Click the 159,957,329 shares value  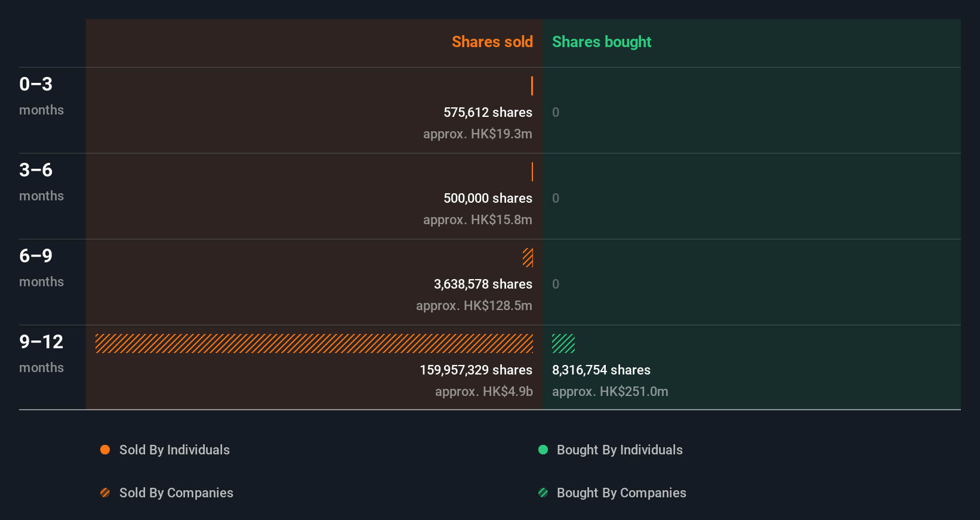coord(476,370)
